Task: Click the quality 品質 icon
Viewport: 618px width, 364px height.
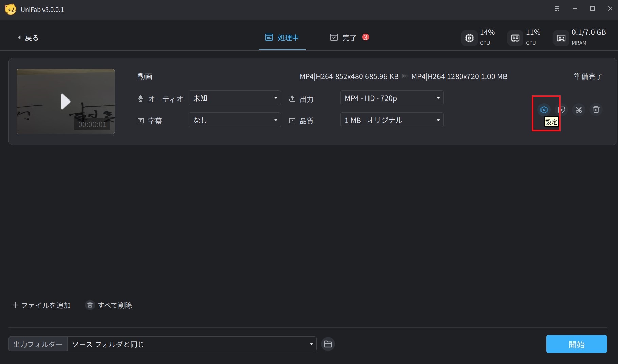Action: point(292,121)
